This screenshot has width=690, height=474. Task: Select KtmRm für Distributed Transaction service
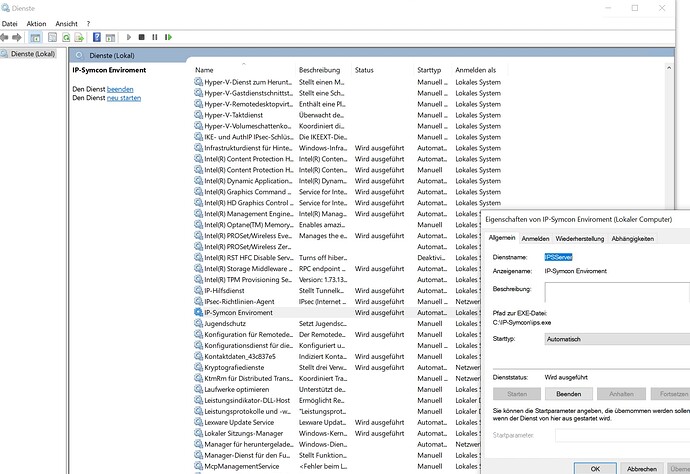[337, 378]
